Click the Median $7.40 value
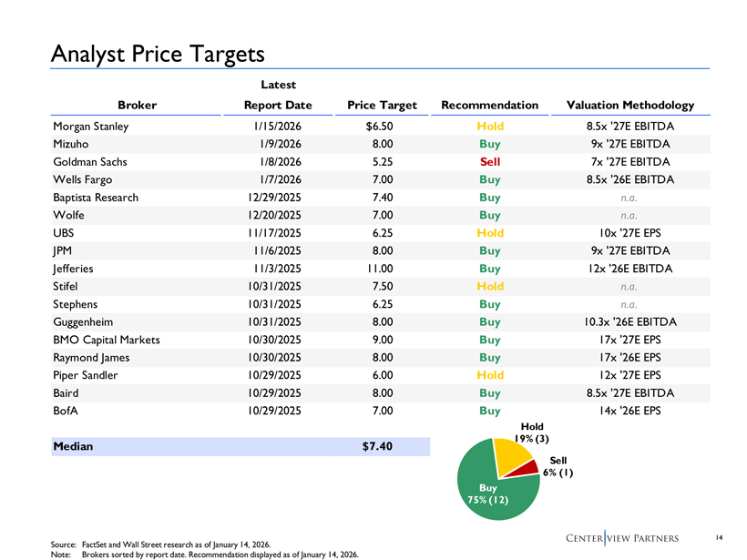The height and width of the screenshot is (560, 747). 377,446
